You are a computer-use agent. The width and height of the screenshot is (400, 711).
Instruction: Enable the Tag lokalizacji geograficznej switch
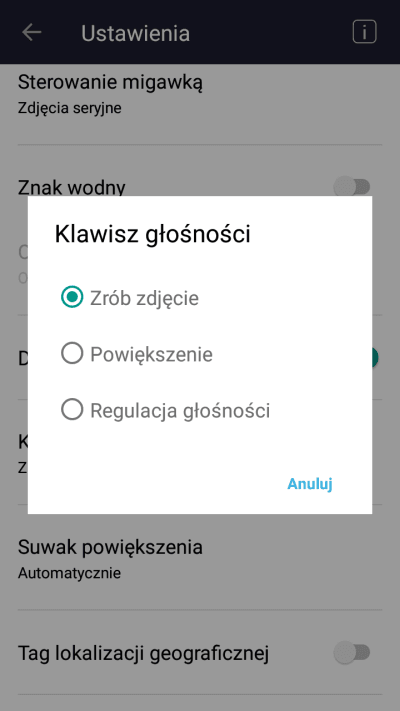(352, 653)
